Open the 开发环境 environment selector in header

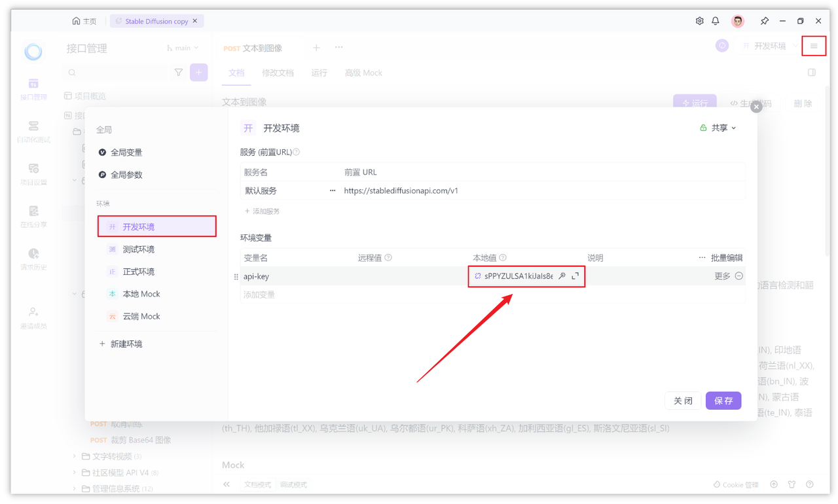770,46
